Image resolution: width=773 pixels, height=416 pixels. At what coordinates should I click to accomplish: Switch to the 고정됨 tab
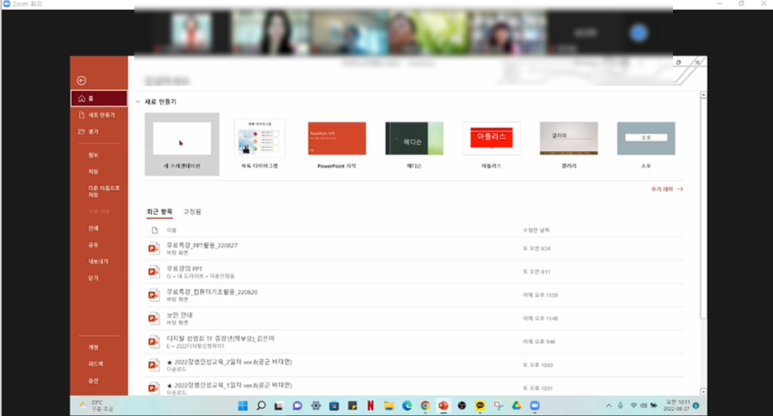click(192, 211)
